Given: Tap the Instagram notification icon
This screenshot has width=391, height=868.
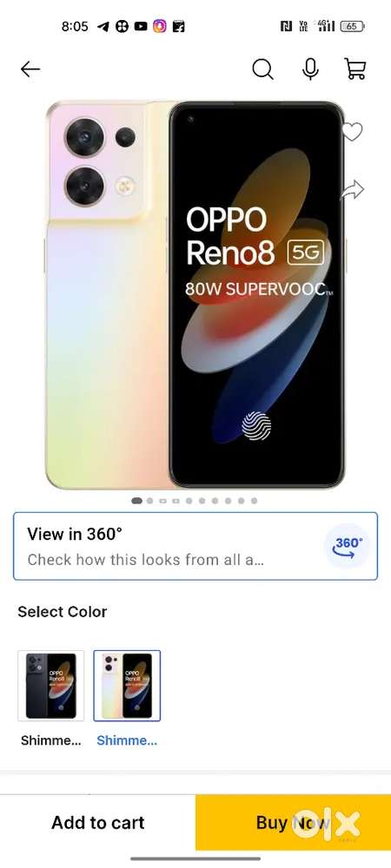Looking at the screenshot, I should (x=160, y=26).
